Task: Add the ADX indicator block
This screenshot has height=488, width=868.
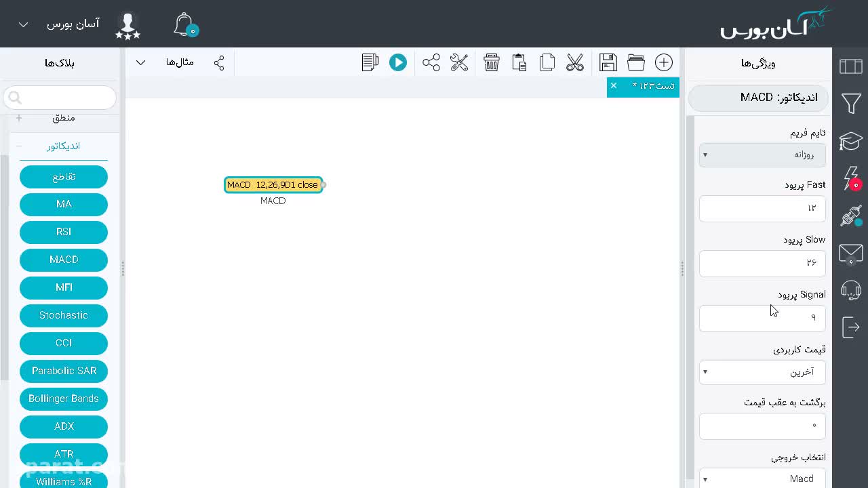Action: [64, 426]
